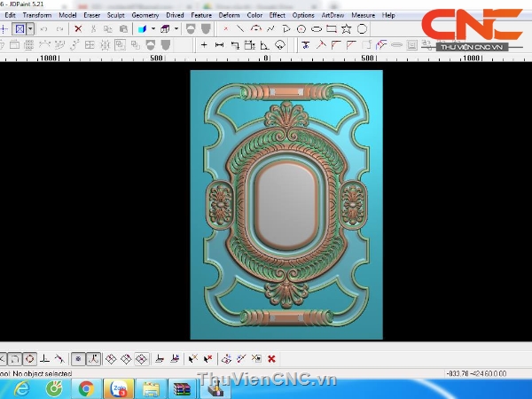
Task: Expand the wireframe box view dropdown arrow
Action: pyautogui.click(x=176, y=28)
